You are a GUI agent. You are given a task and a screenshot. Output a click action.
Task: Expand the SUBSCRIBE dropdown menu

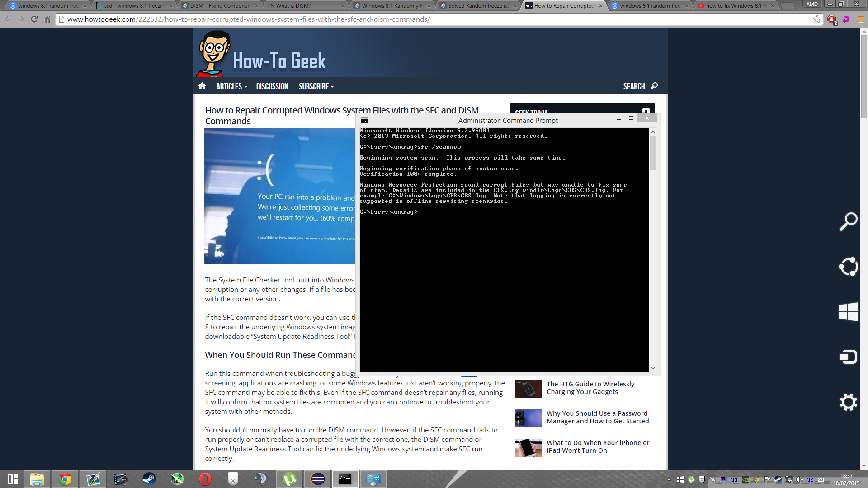[316, 86]
